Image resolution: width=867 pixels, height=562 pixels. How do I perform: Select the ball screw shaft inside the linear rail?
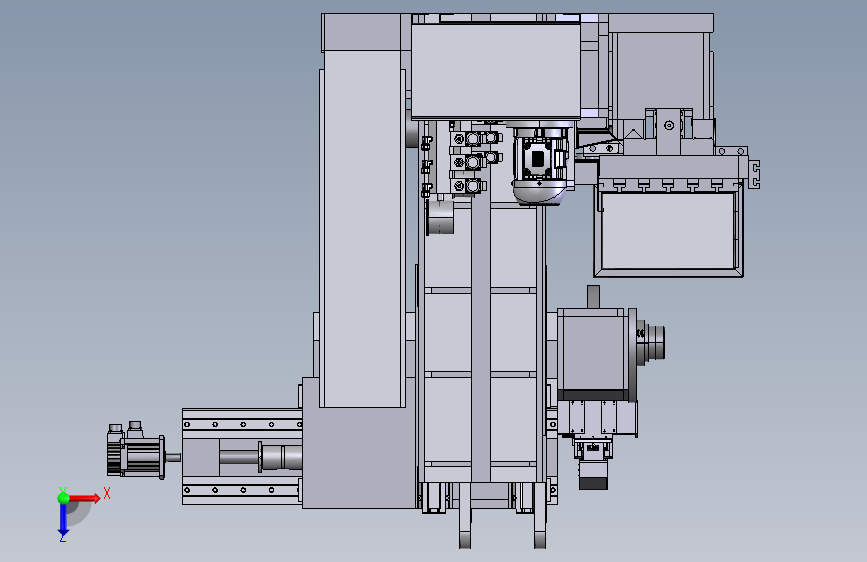click(239, 457)
